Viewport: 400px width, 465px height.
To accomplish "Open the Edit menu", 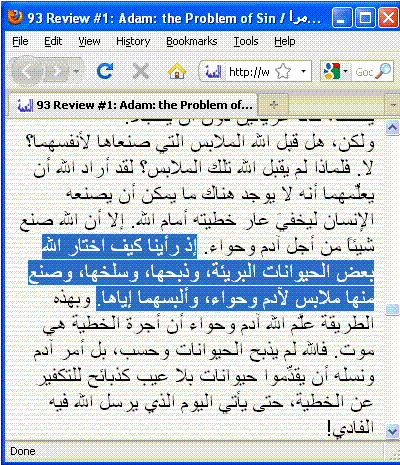I will coord(53,41).
